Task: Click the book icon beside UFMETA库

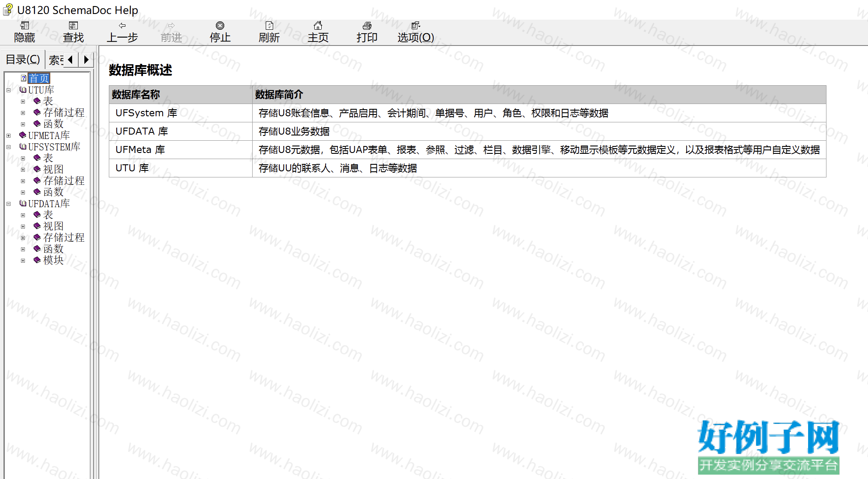Action: (x=23, y=135)
